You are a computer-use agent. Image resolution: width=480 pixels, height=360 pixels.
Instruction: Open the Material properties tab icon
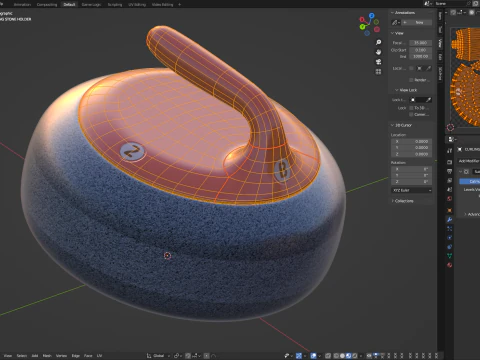(x=449, y=265)
